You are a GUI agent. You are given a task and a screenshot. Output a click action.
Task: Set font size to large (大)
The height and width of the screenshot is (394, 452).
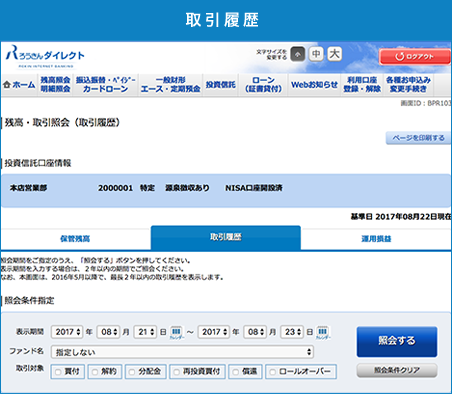tap(335, 54)
